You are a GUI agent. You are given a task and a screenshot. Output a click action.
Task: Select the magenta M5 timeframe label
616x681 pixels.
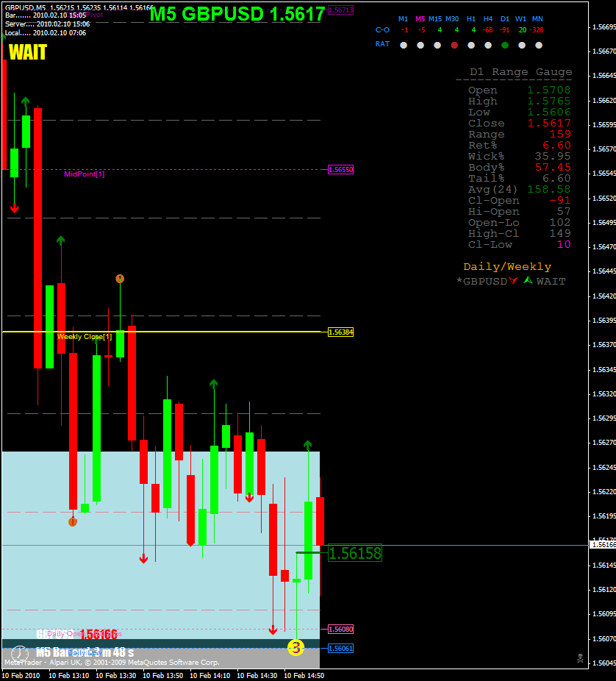click(420, 19)
